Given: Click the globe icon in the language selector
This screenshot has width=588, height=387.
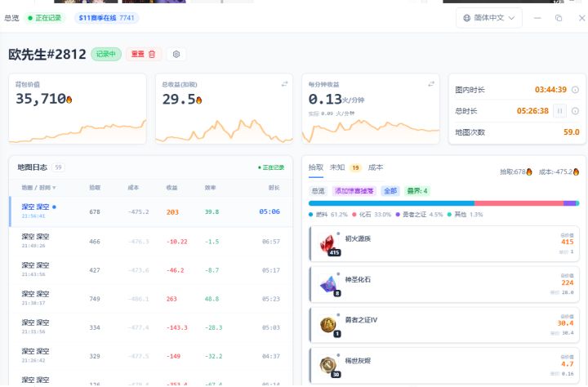Looking at the screenshot, I should [467, 18].
